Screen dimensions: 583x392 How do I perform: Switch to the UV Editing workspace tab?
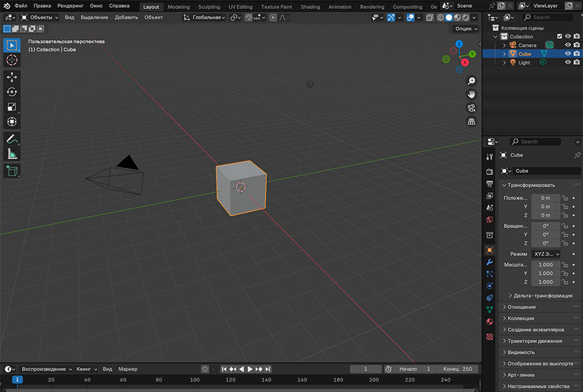click(x=240, y=6)
